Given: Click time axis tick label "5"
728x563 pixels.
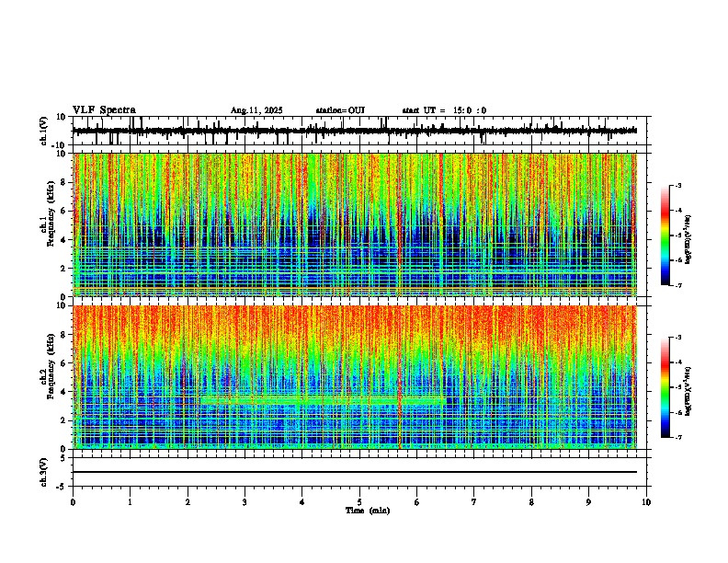Looking at the screenshot, I should [x=359, y=502].
